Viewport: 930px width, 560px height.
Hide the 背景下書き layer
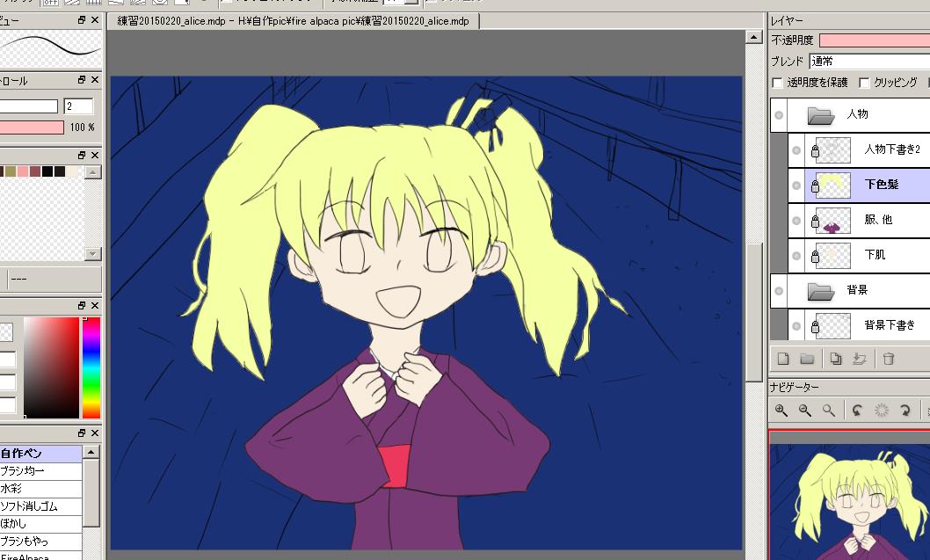tap(796, 325)
